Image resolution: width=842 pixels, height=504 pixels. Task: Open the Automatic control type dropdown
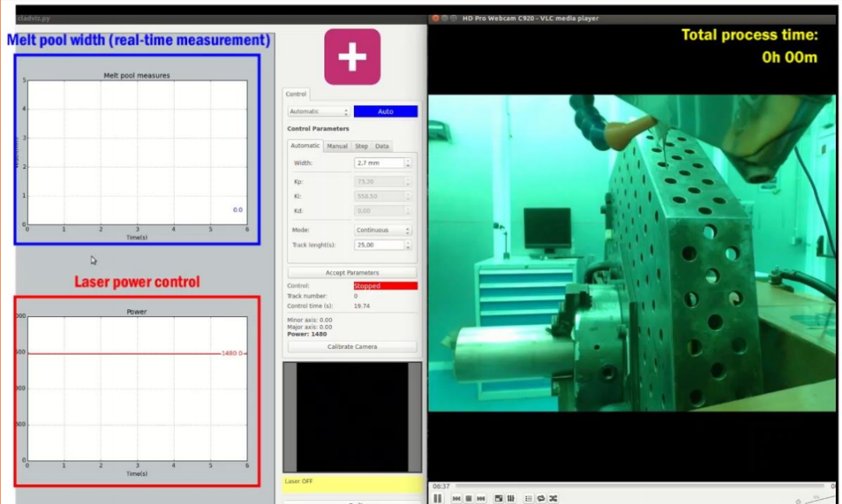pos(319,111)
